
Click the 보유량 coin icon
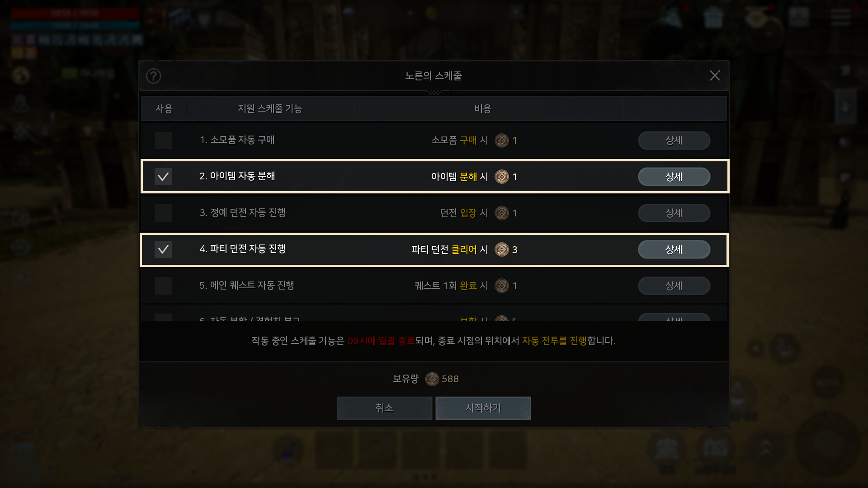click(x=432, y=379)
